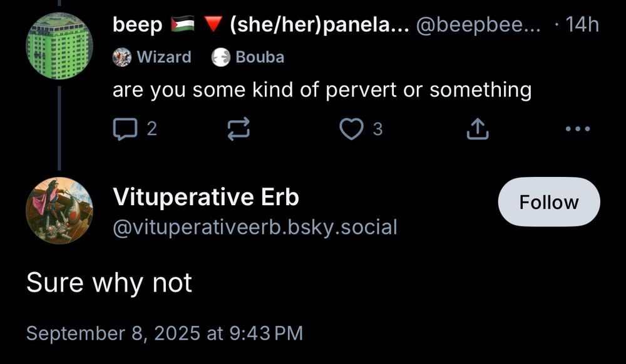The width and height of the screenshot is (626, 364).
Task: Click the repost icon on beep's post
Action: click(239, 128)
